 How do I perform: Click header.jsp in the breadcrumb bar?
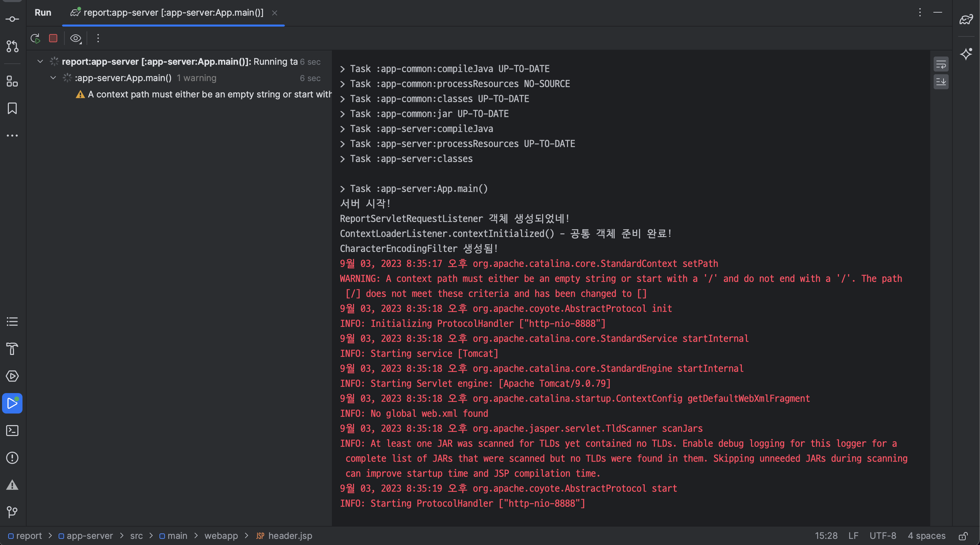click(x=290, y=535)
